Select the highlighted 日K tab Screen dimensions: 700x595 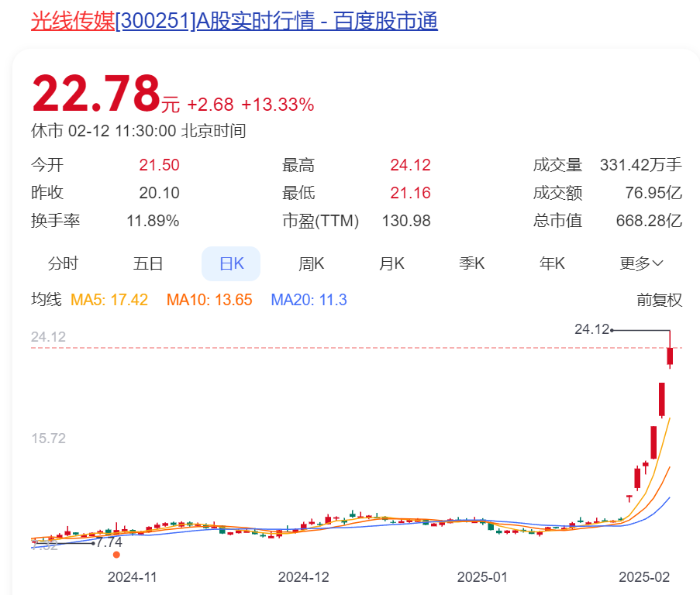click(x=231, y=263)
